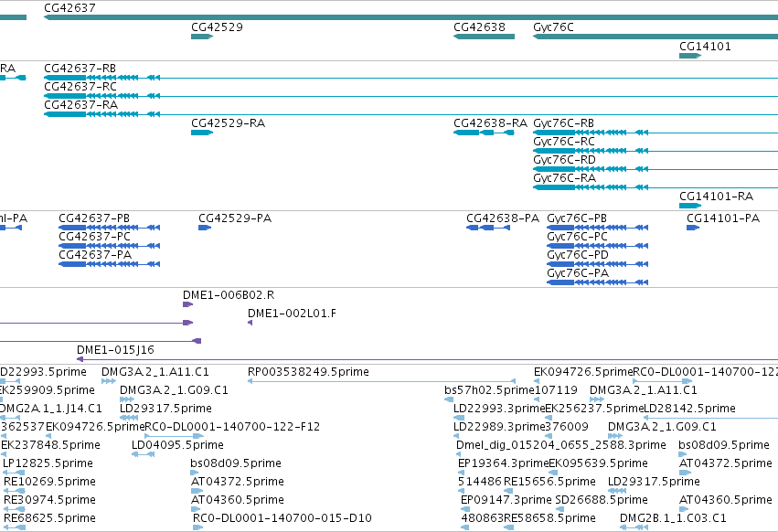Click the CG42638 gene bar

484,37
